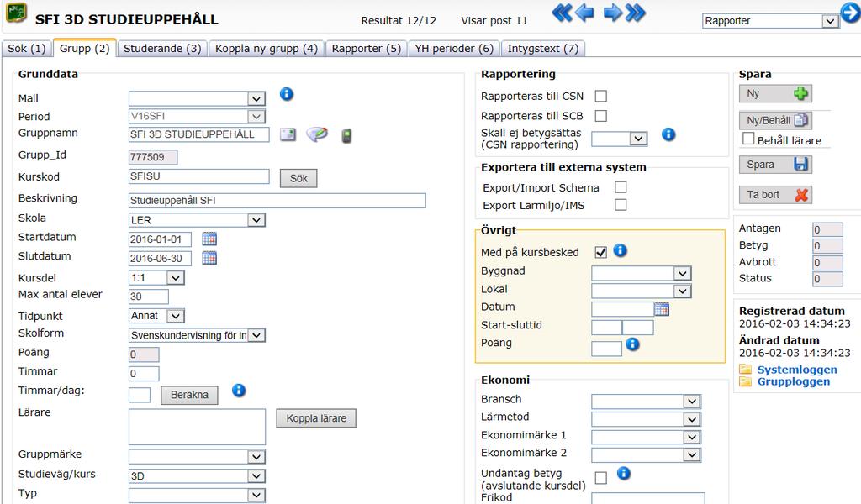Click the Kurskod input field
This screenshot has width=861, height=504.
(x=199, y=176)
